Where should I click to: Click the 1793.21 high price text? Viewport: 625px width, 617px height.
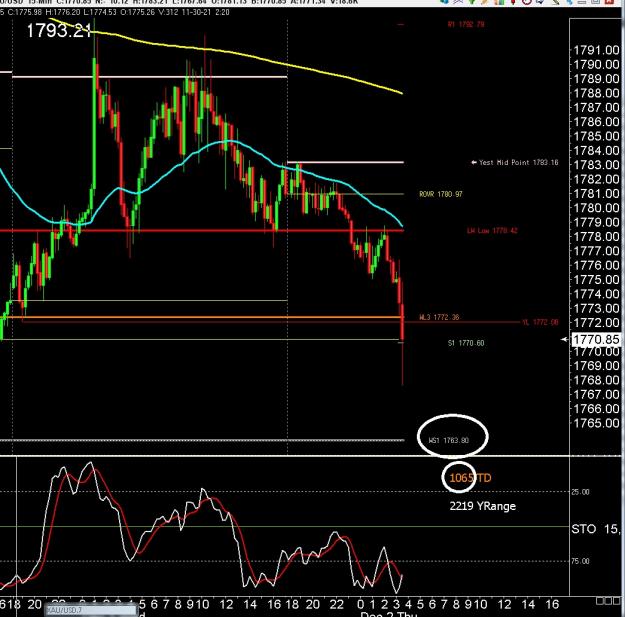tap(59, 30)
